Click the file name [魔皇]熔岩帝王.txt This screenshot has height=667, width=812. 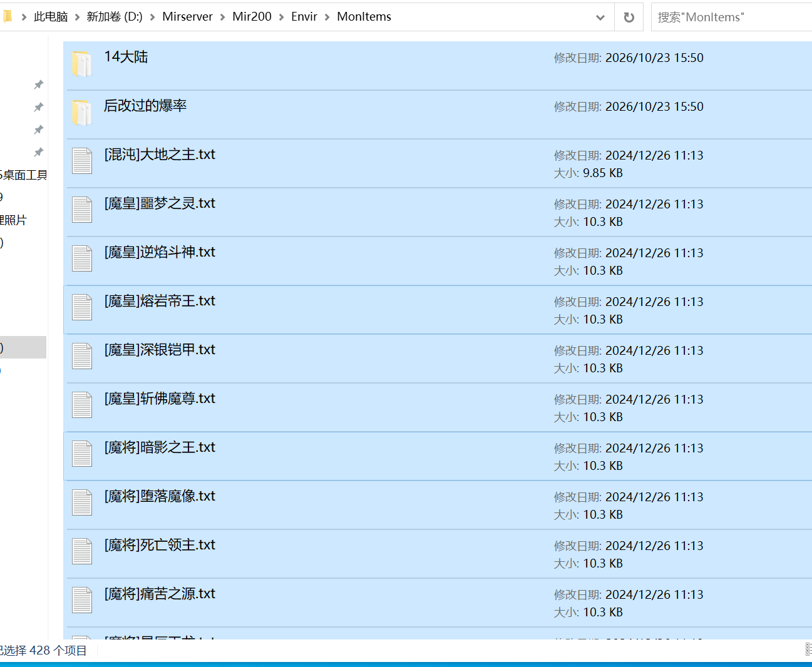(x=160, y=301)
